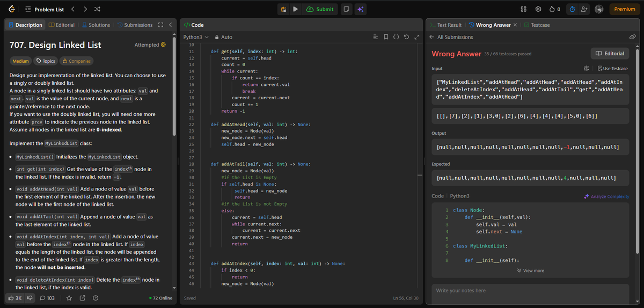Close the Wrong Answer tab
This screenshot has height=308, width=644.
[x=515, y=25]
